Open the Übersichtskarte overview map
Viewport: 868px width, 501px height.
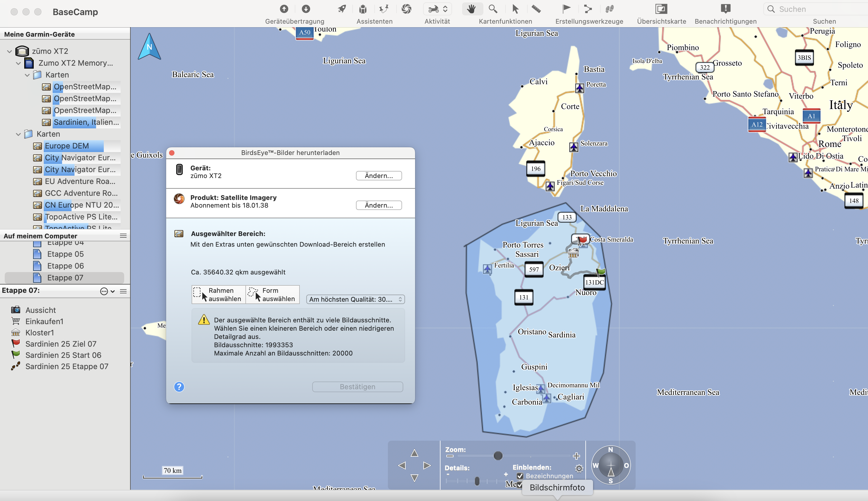pyautogui.click(x=661, y=9)
